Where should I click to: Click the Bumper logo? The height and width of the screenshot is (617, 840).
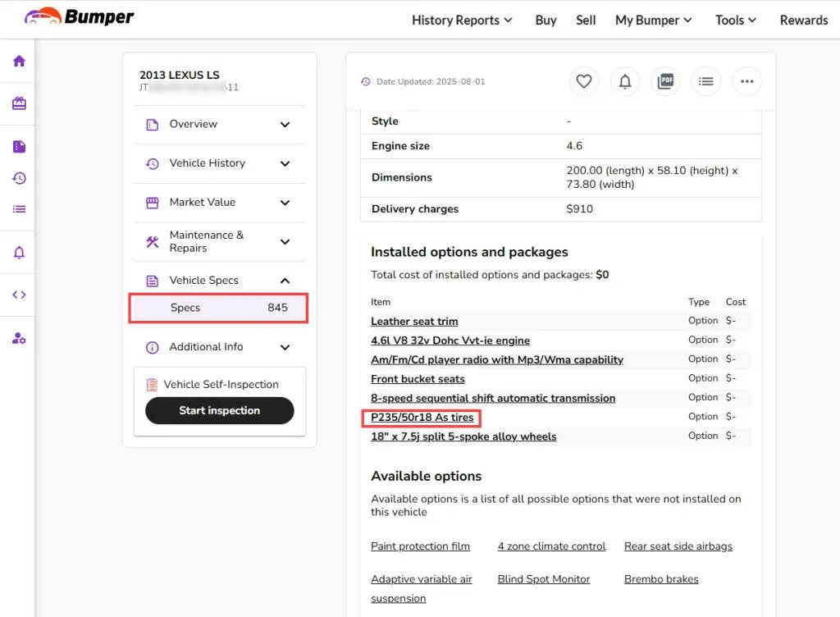point(80,17)
